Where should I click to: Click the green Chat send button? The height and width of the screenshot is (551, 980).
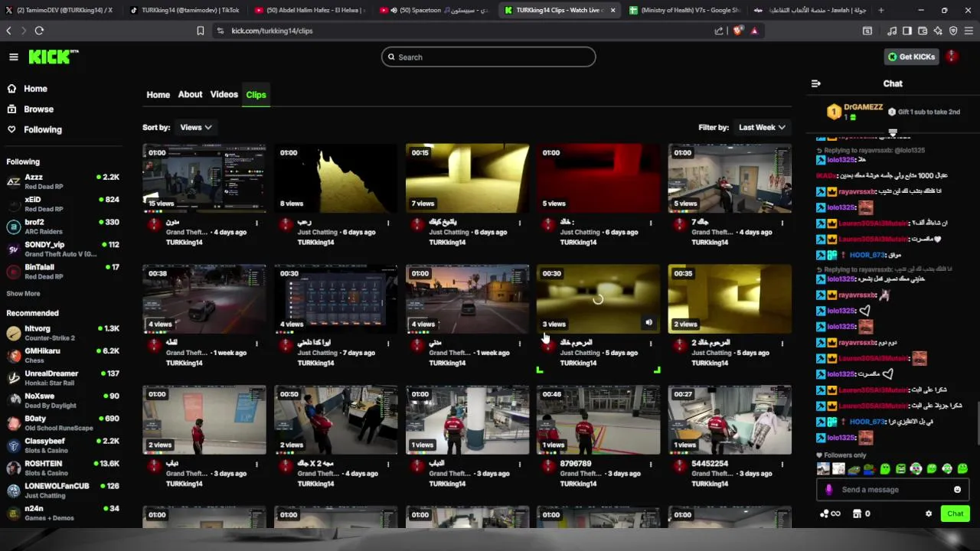[x=955, y=514]
